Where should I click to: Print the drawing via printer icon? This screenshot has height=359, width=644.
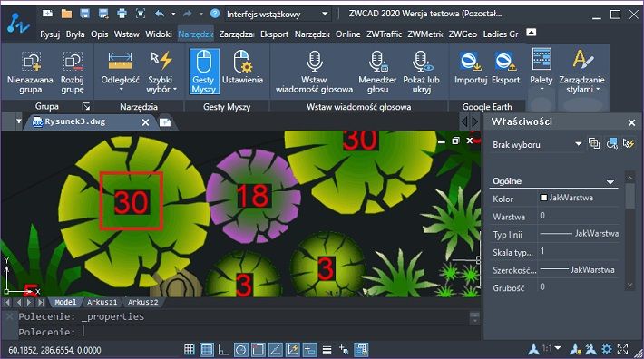(x=122, y=14)
